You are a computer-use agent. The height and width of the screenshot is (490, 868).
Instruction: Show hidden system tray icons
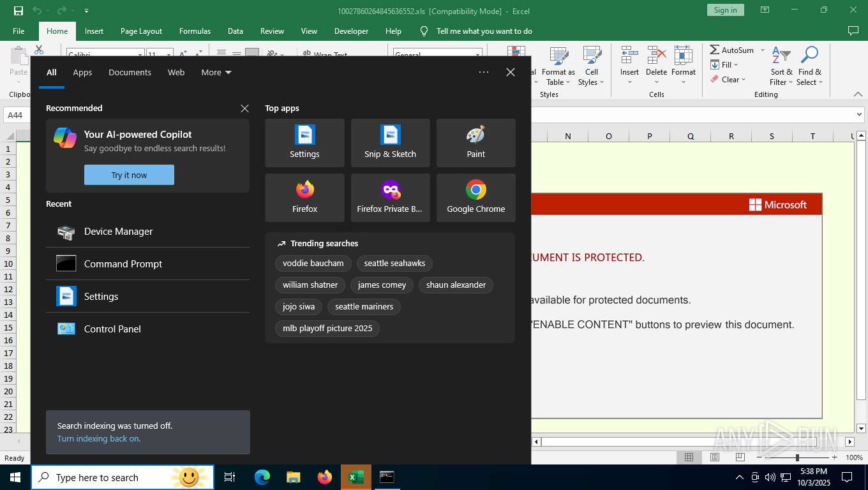point(740,477)
